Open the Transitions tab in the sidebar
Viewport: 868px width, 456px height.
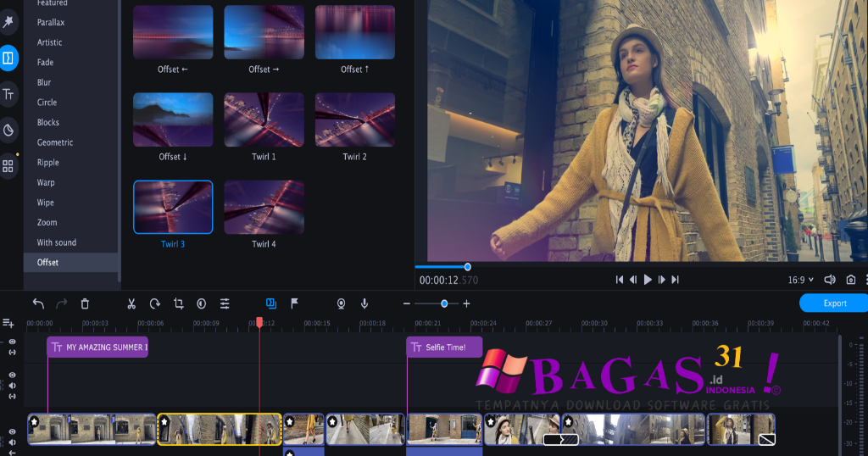pos(8,58)
